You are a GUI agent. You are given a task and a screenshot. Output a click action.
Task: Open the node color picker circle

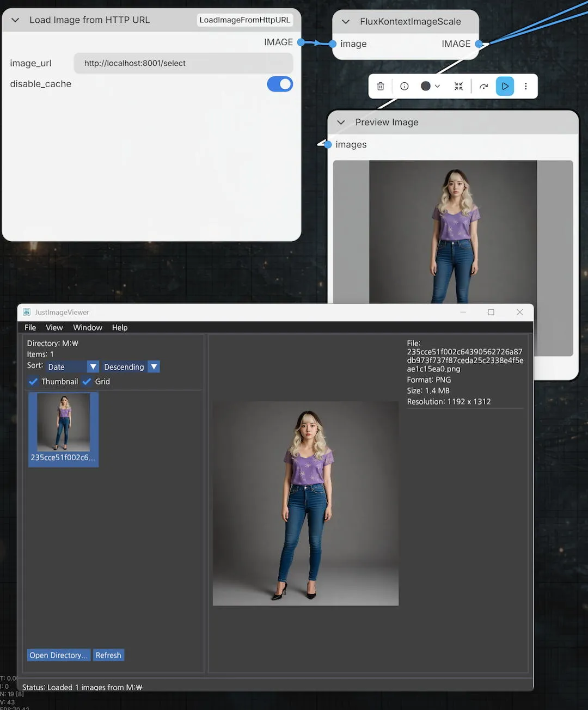tap(426, 86)
